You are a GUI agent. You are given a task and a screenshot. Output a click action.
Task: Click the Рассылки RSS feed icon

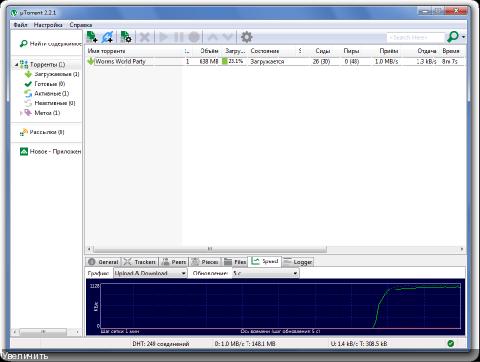(23, 132)
